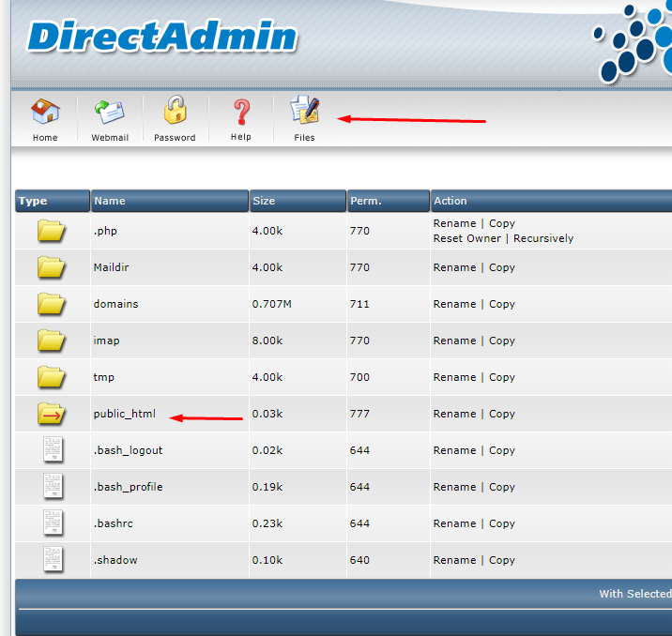This screenshot has width=672, height=636.
Task: Open the imap folder icon
Action: click(51, 341)
